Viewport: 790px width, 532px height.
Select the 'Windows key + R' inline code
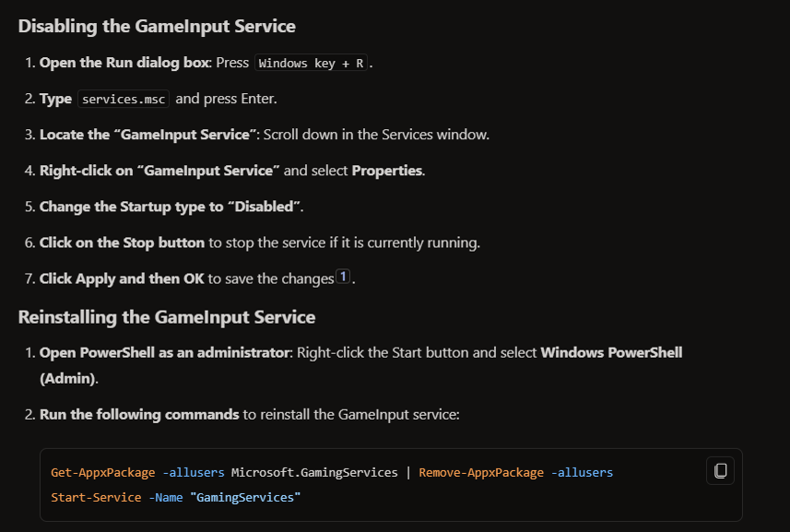pos(311,63)
